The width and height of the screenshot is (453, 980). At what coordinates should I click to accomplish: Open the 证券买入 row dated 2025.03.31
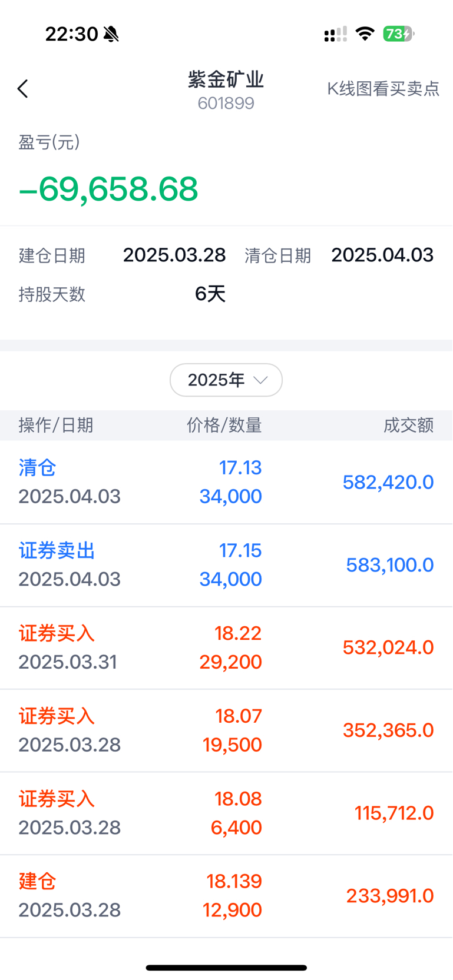(226, 648)
